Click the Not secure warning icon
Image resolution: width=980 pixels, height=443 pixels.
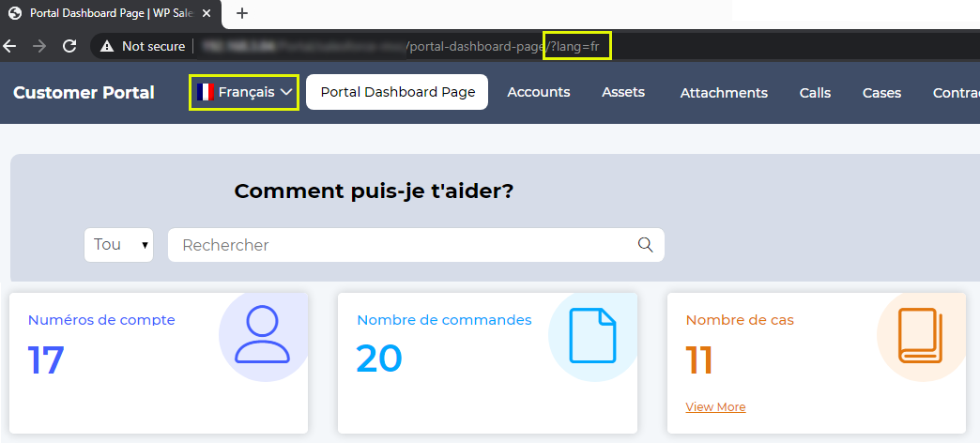pyautogui.click(x=107, y=46)
